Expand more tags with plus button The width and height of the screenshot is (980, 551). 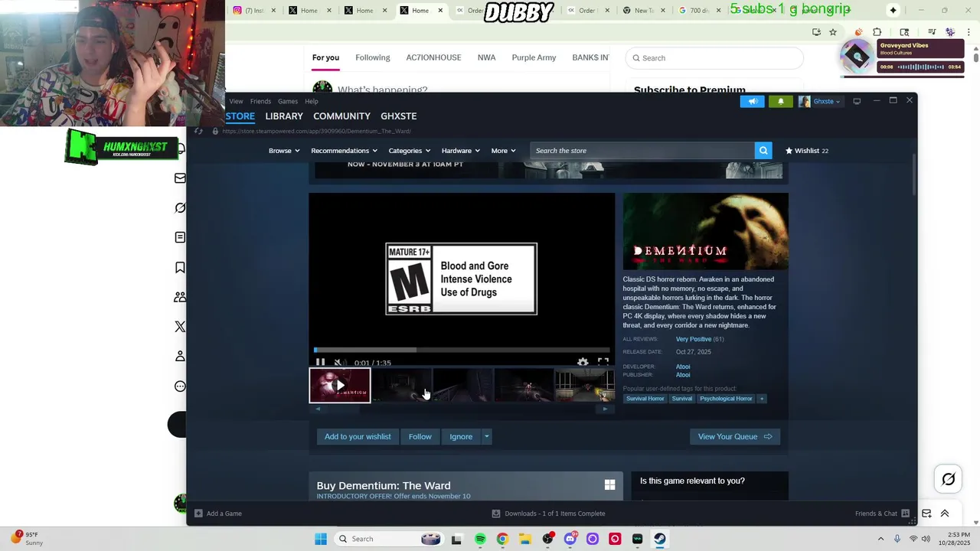click(x=762, y=399)
